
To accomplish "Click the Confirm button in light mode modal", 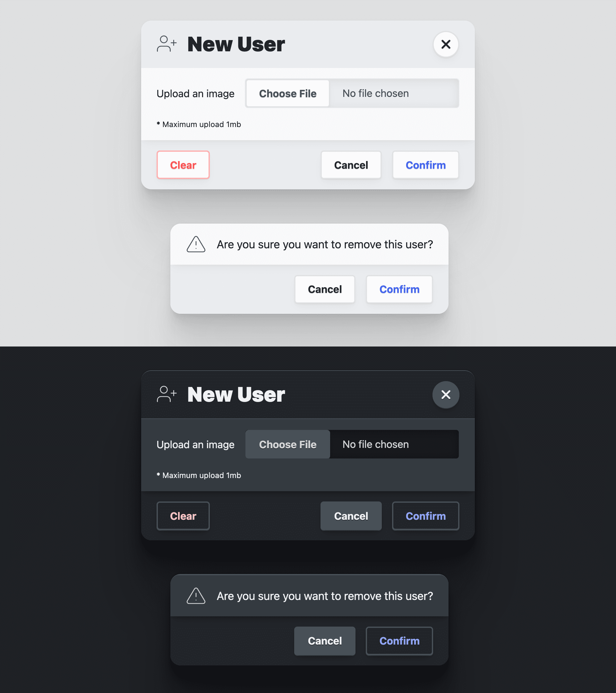I will [x=425, y=165].
